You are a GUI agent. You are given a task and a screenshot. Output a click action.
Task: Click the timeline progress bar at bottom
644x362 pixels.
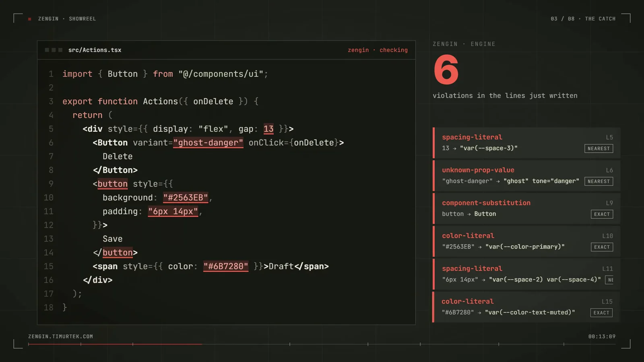point(322,344)
